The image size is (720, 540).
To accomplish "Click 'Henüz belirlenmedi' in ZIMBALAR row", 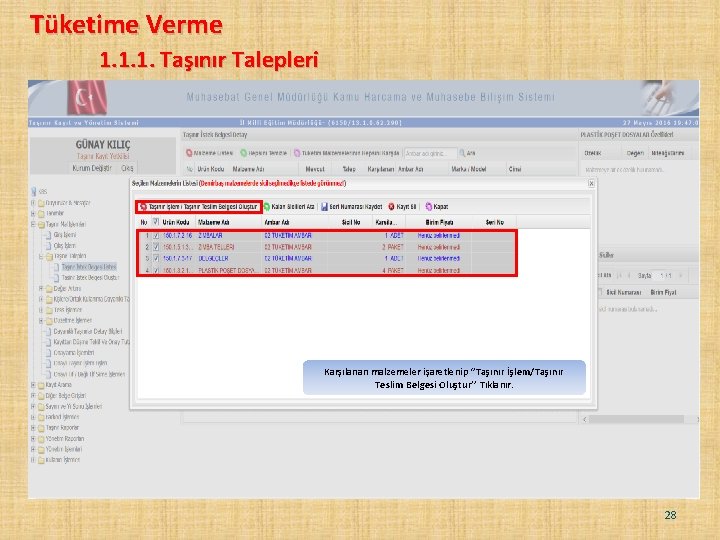I will tap(439, 236).
